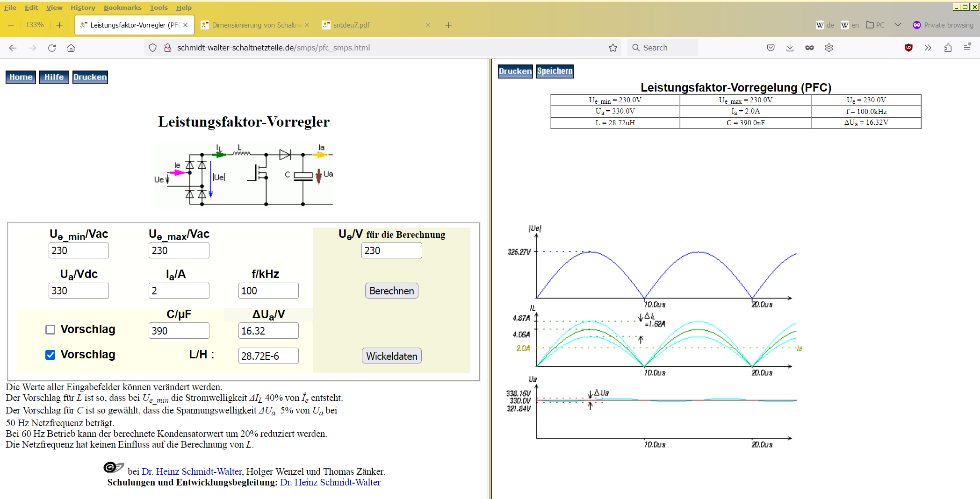This screenshot has height=499, width=980.
Task: Open the Dr. Heinz Schmidt-Walter copyright link
Action: click(x=192, y=471)
